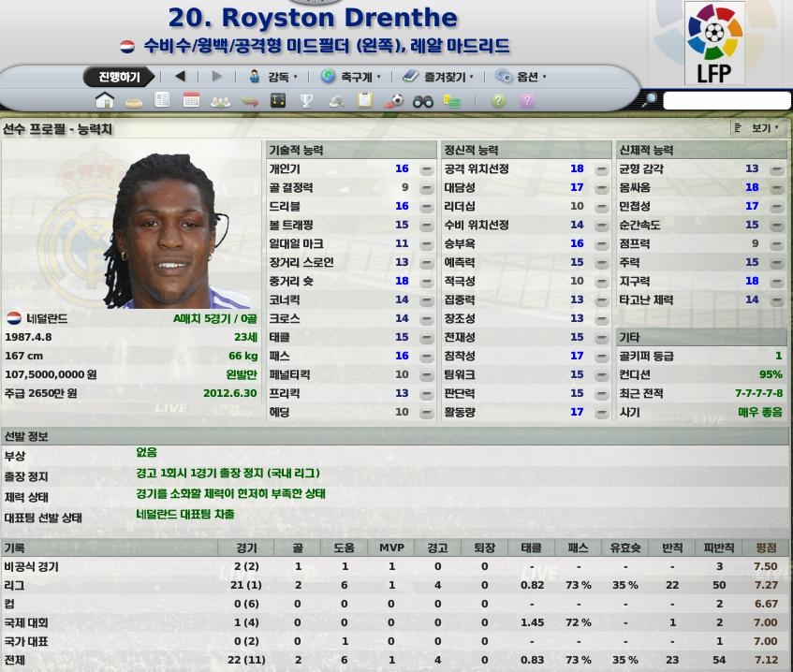Click the 몸싸움 attribute row
The image size is (793, 672).
click(701, 187)
